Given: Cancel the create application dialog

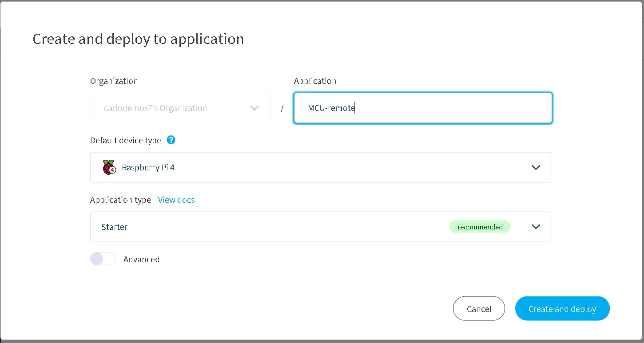Looking at the screenshot, I should tap(479, 308).
